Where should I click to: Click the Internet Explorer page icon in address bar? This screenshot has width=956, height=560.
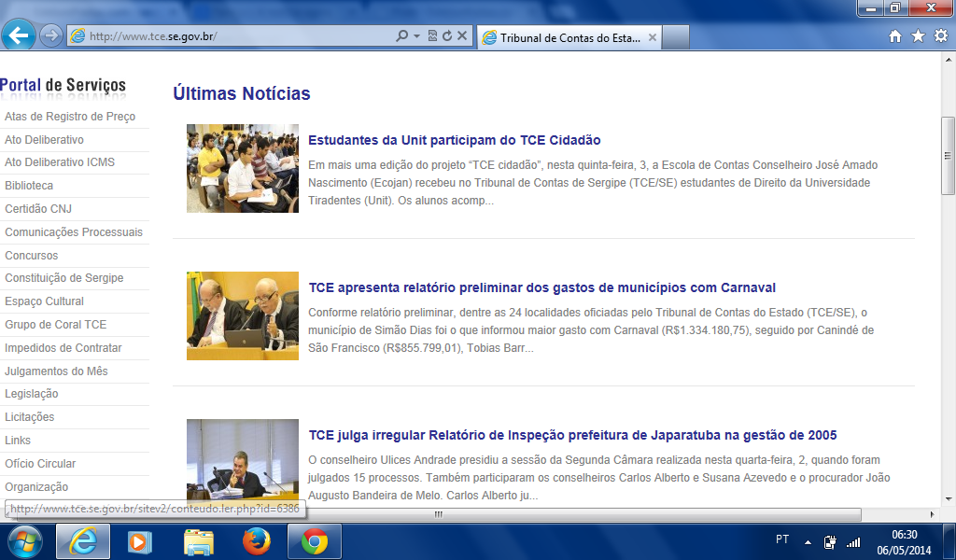(77, 36)
